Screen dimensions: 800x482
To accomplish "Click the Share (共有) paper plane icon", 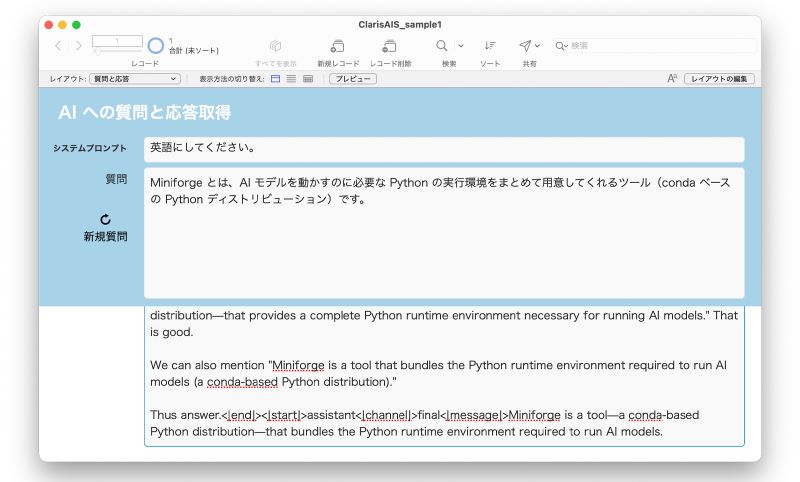I will tap(525, 46).
